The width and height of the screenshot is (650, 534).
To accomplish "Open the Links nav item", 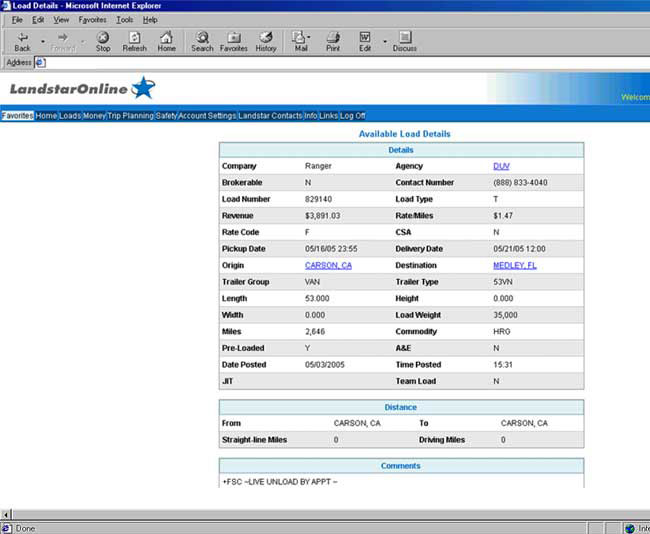I will [x=328, y=116].
